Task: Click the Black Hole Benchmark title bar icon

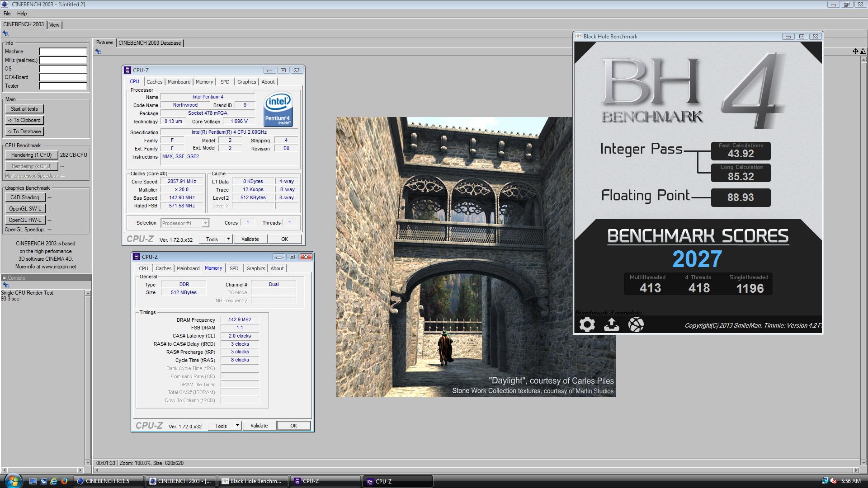Action: pos(578,36)
